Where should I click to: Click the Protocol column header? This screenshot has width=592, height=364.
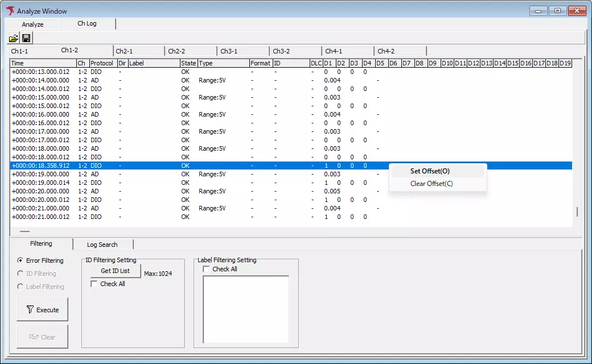pos(102,63)
